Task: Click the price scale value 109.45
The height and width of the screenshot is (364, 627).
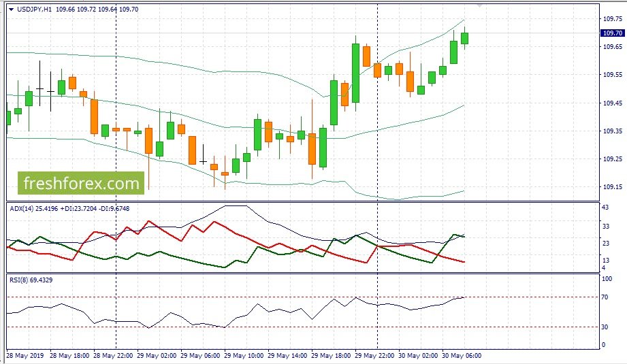Action: point(613,103)
